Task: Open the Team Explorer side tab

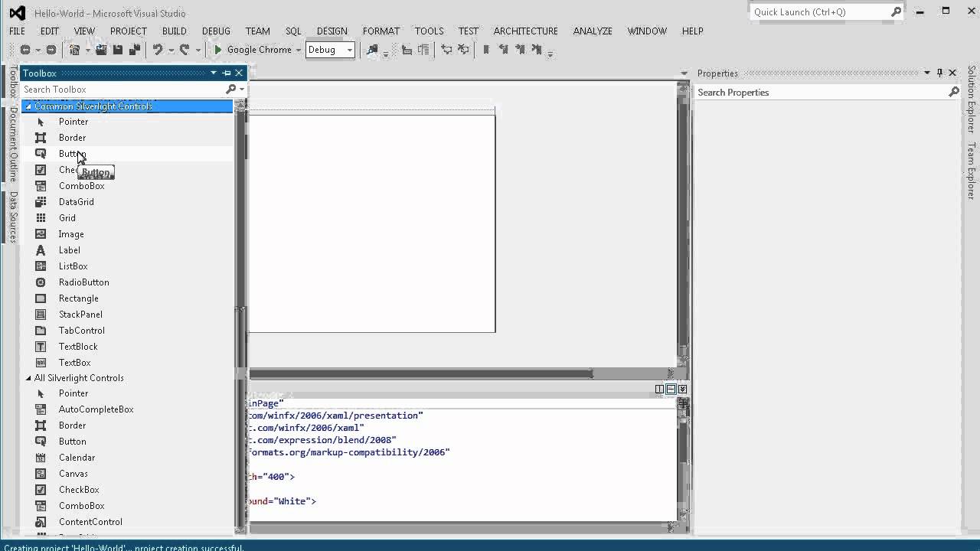Action: (971, 171)
